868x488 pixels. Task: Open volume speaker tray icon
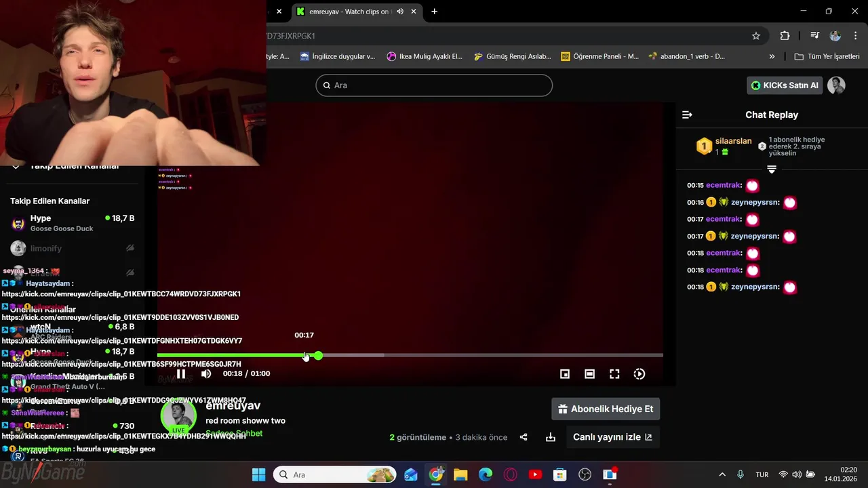(796, 474)
